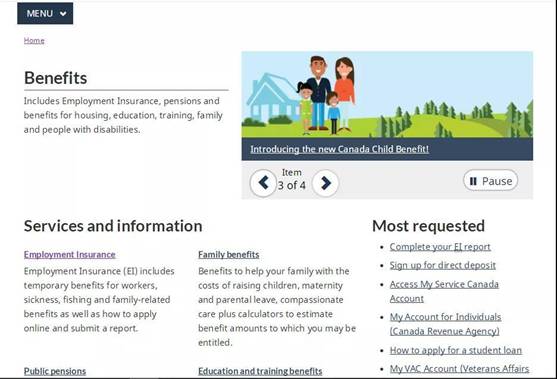Click the family illustration banner image
Screen dimensions: 557x379
tap(387, 94)
